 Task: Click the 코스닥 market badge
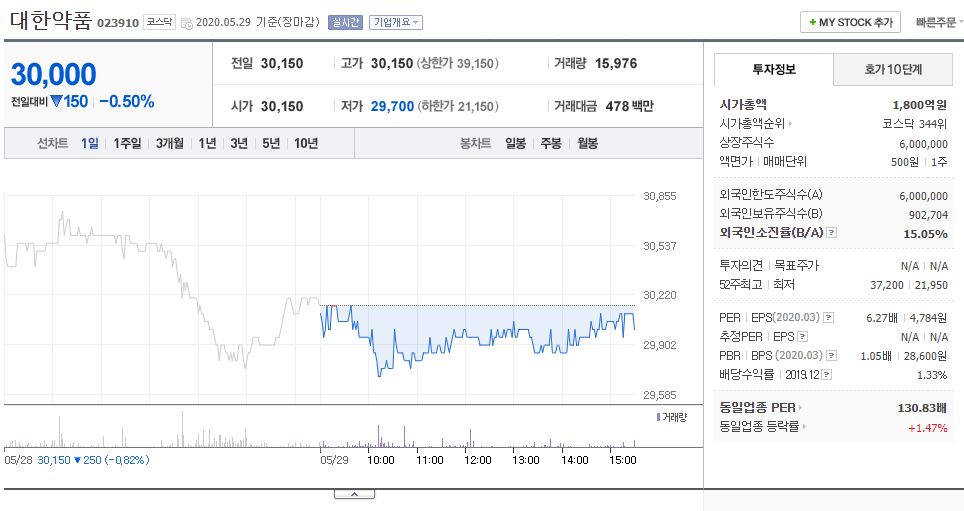(159, 22)
